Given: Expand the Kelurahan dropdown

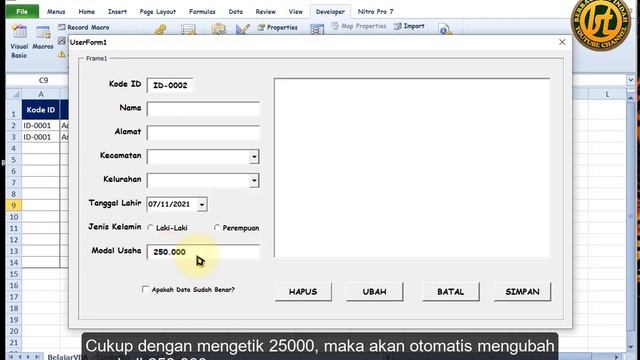Looking at the screenshot, I should coord(254,180).
